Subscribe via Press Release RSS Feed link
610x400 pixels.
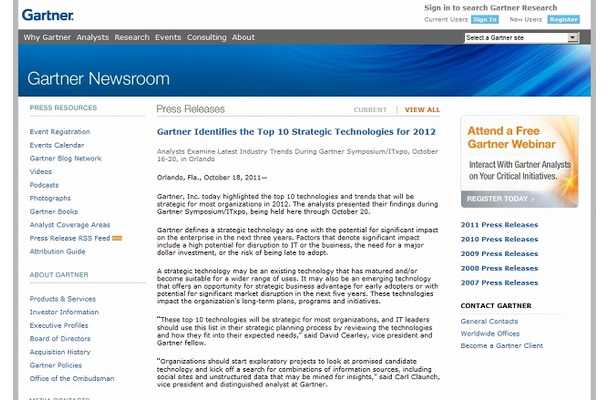point(70,238)
